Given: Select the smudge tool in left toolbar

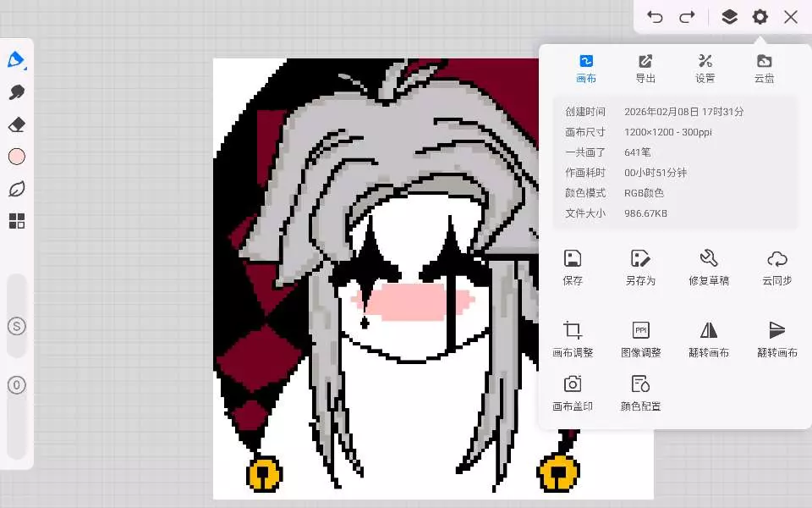Looking at the screenshot, I should (17, 92).
